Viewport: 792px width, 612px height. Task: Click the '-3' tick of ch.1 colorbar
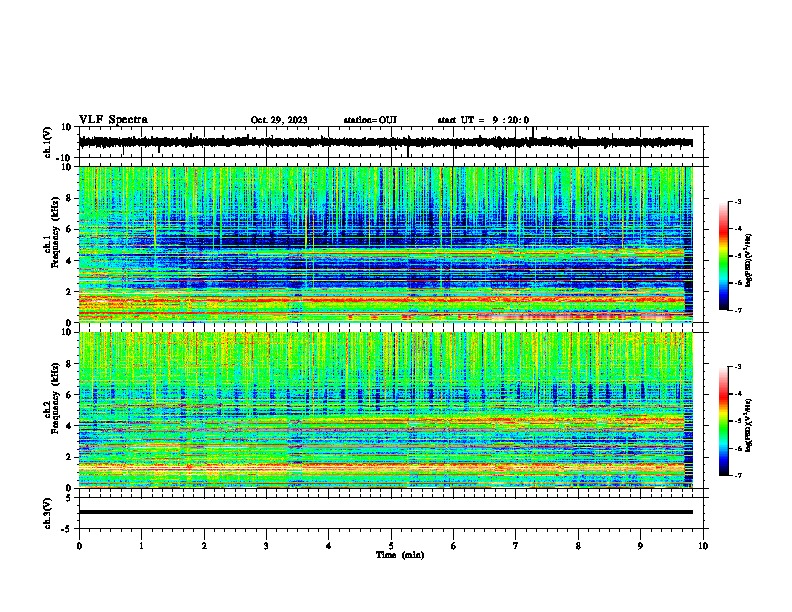tap(737, 201)
